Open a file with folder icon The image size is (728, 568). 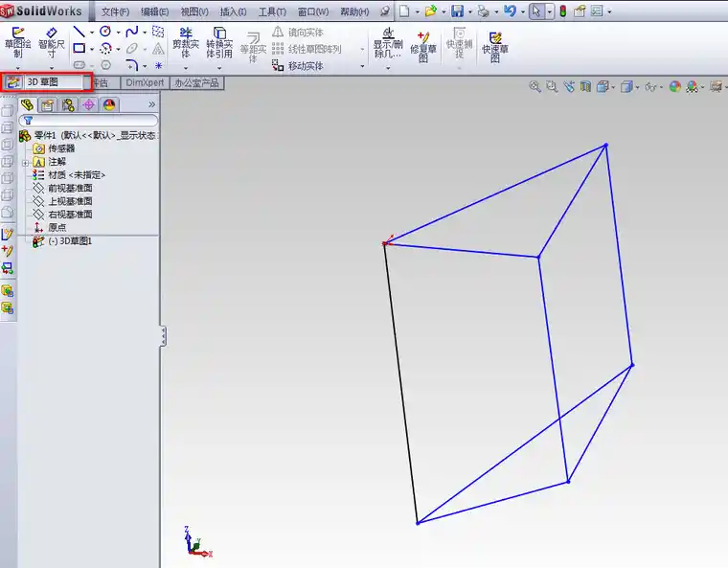coord(430,11)
